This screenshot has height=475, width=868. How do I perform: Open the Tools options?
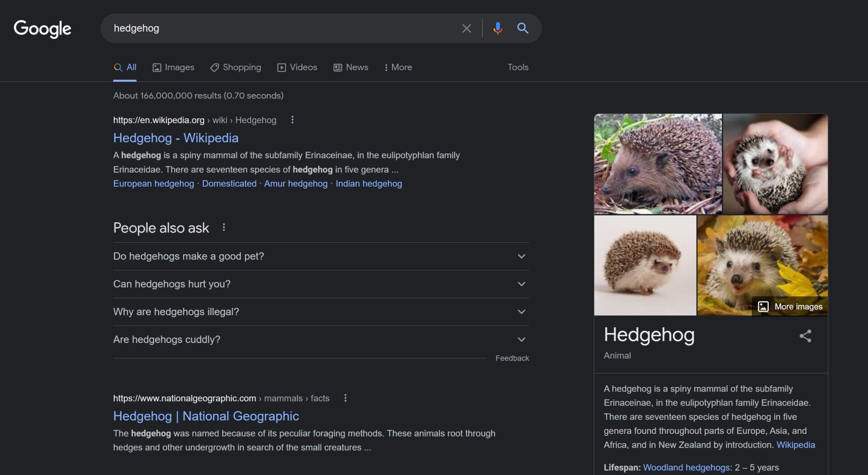click(x=518, y=67)
